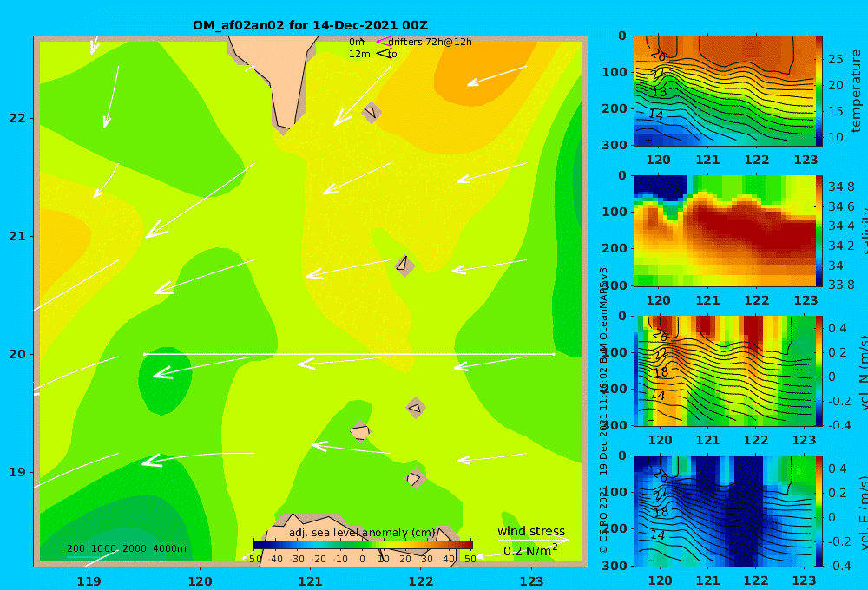868x590 pixels.
Task: Open the vel. N section plot
Action: [724, 370]
